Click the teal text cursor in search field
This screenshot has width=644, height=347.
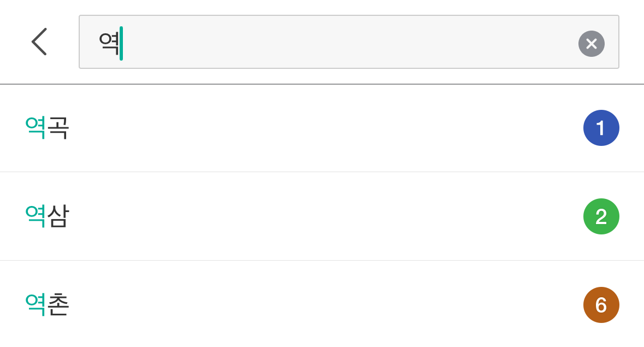point(121,43)
